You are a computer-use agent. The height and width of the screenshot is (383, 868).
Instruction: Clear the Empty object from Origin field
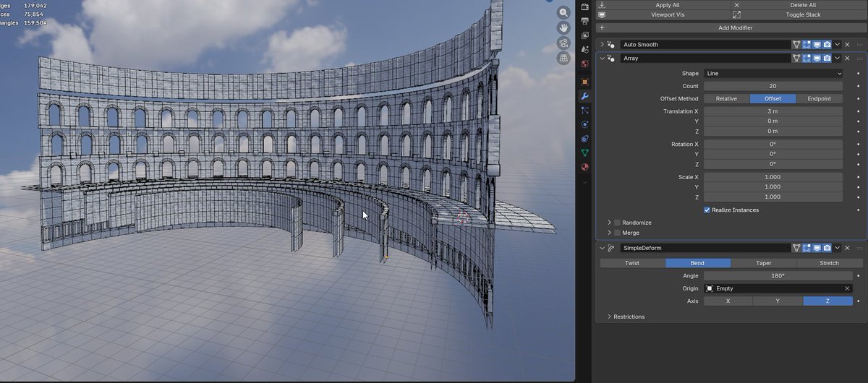click(847, 288)
